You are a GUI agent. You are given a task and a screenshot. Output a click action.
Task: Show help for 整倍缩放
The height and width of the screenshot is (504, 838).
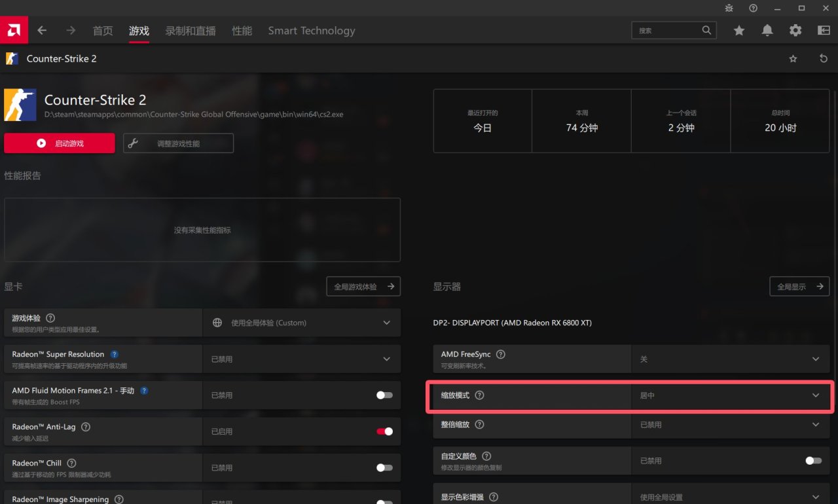(x=479, y=424)
